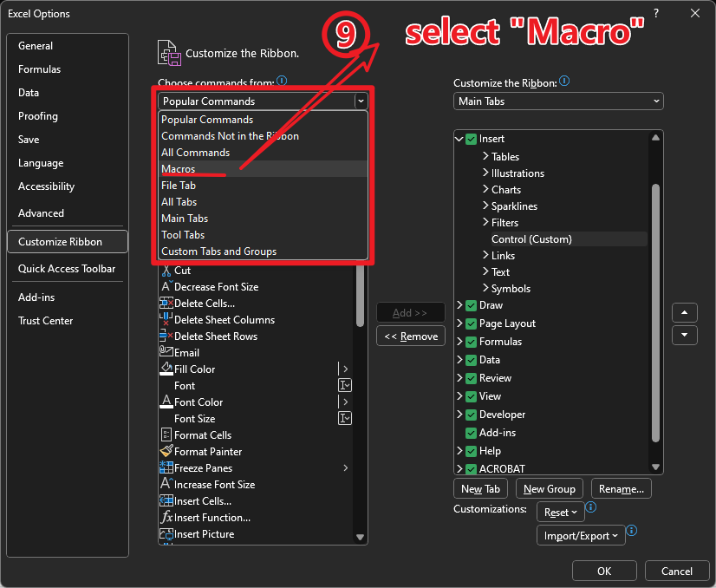Image resolution: width=716 pixels, height=588 pixels.
Task: Click the Format Painter brush icon
Action: (166, 451)
